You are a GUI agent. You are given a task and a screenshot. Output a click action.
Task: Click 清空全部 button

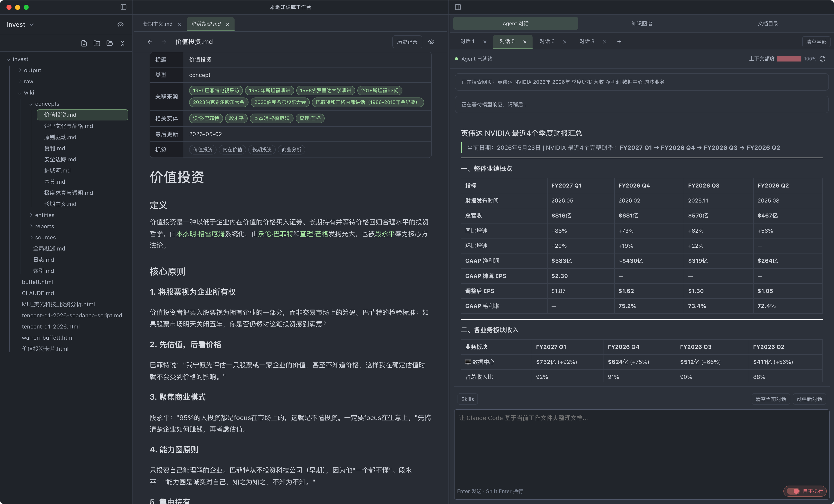(816, 42)
